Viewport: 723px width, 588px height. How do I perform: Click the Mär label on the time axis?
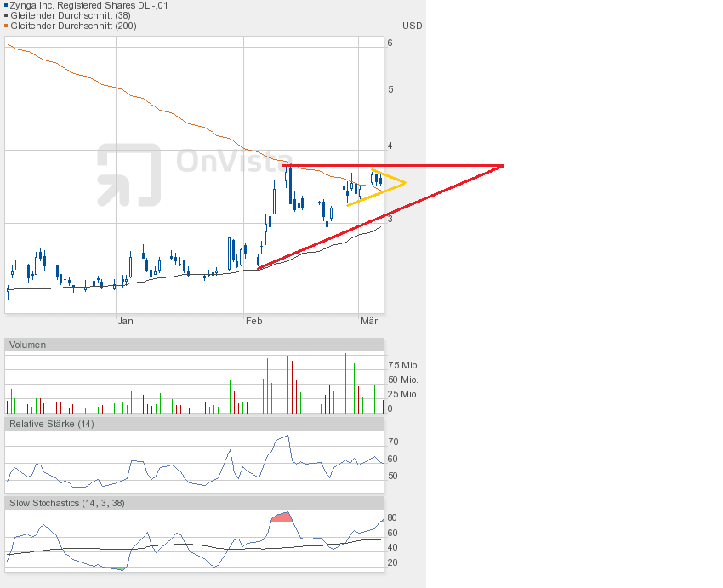[368, 321]
